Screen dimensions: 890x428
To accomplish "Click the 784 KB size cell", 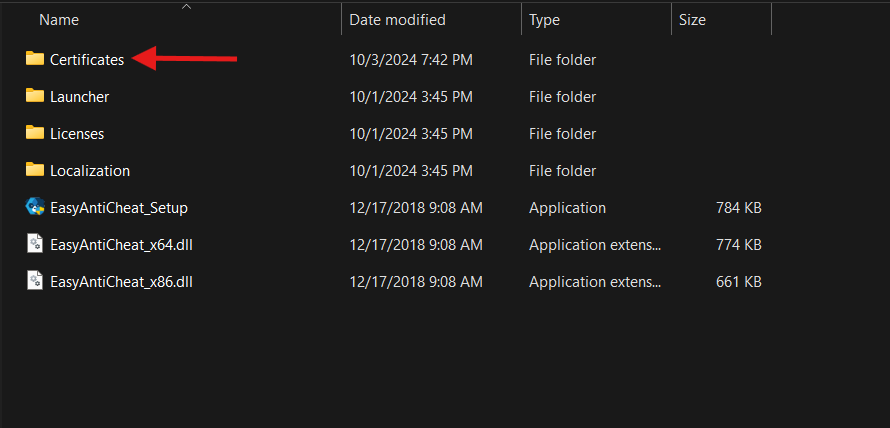I will pos(739,208).
